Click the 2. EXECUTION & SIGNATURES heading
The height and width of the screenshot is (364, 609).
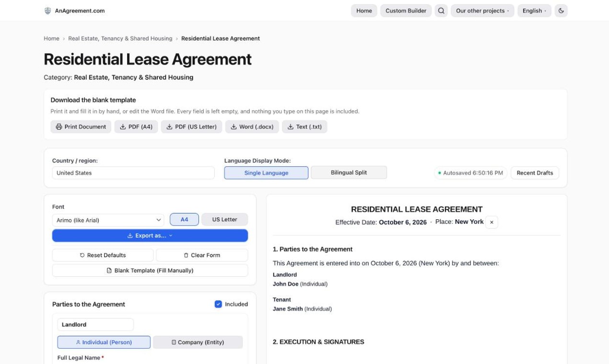[318, 342]
